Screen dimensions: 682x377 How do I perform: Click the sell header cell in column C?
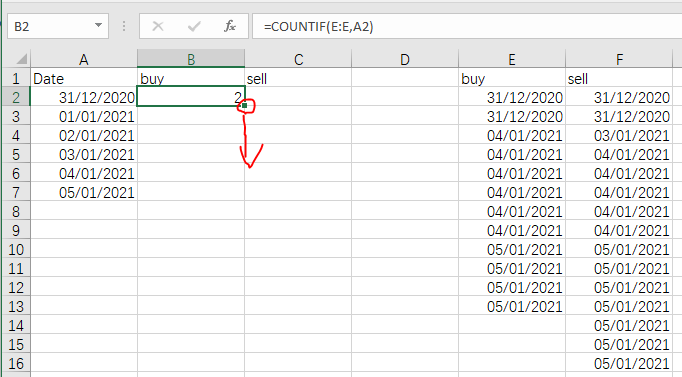tap(298, 78)
